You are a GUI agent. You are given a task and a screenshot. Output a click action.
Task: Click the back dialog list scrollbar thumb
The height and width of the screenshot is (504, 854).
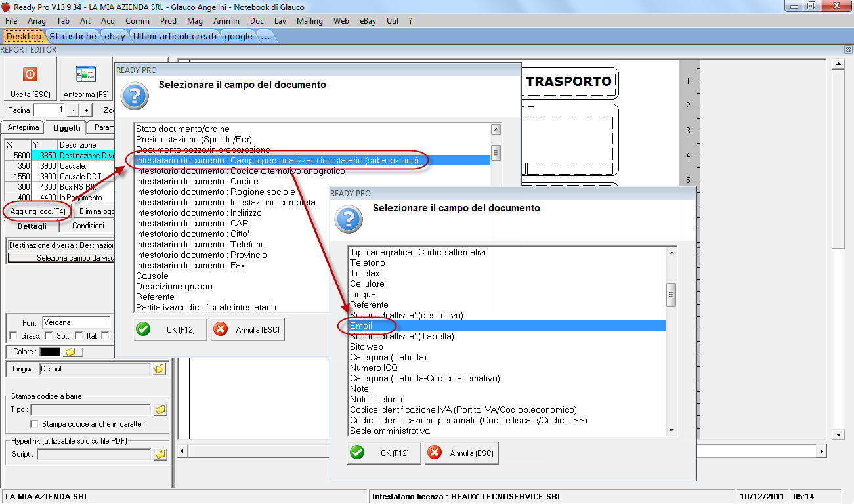tap(496, 153)
